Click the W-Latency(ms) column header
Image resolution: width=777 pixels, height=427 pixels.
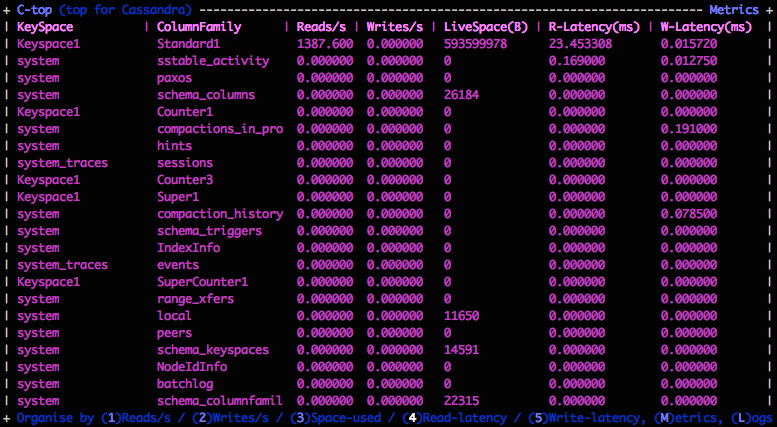706,27
